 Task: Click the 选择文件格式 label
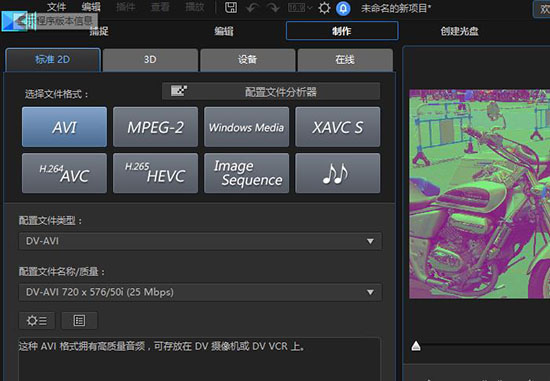click(56, 94)
